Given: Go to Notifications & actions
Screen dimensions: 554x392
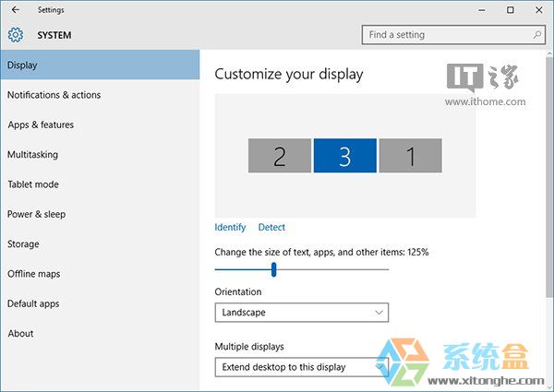Looking at the screenshot, I should click(x=54, y=95).
